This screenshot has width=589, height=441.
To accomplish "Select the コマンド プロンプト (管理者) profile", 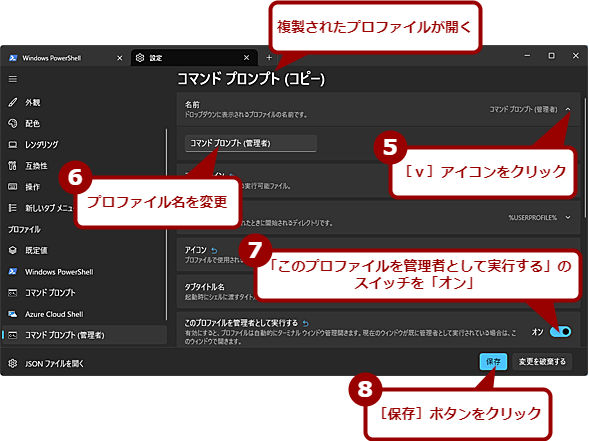I will click(85, 335).
